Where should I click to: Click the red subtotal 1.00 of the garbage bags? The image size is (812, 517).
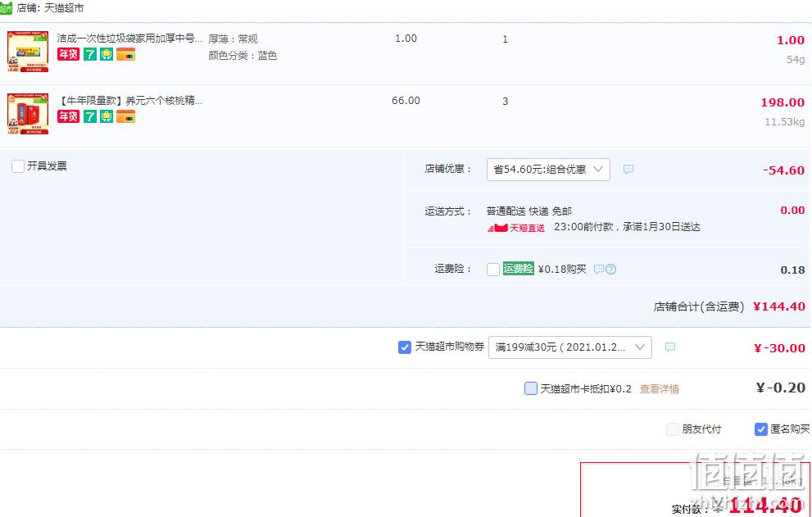tap(791, 40)
